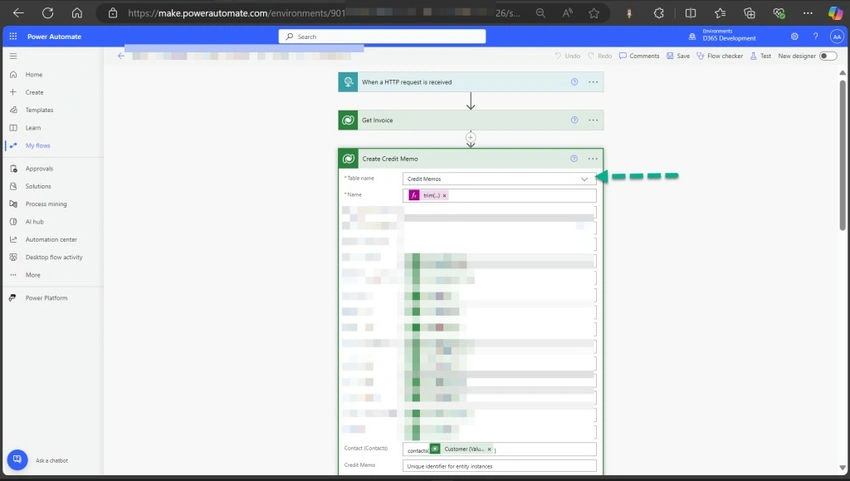
Task: Remove the trim expression token
Action: coord(445,195)
